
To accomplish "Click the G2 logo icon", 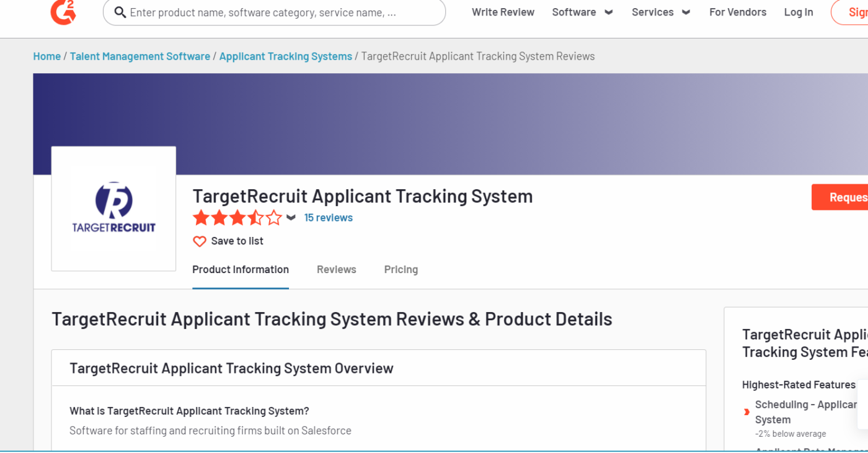I will point(63,12).
